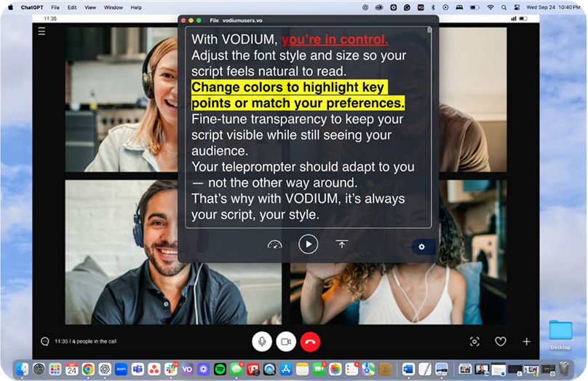Select the bearded man's video tile

pyautogui.click(x=173, y=252)
